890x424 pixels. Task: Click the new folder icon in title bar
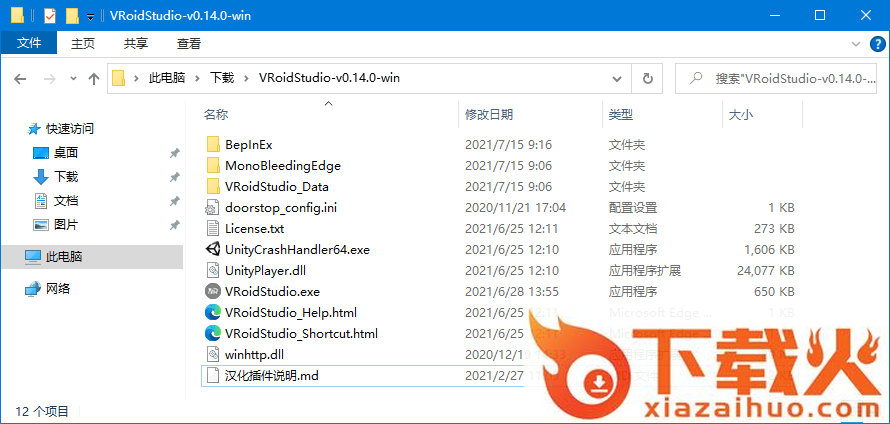coord(72,16)
